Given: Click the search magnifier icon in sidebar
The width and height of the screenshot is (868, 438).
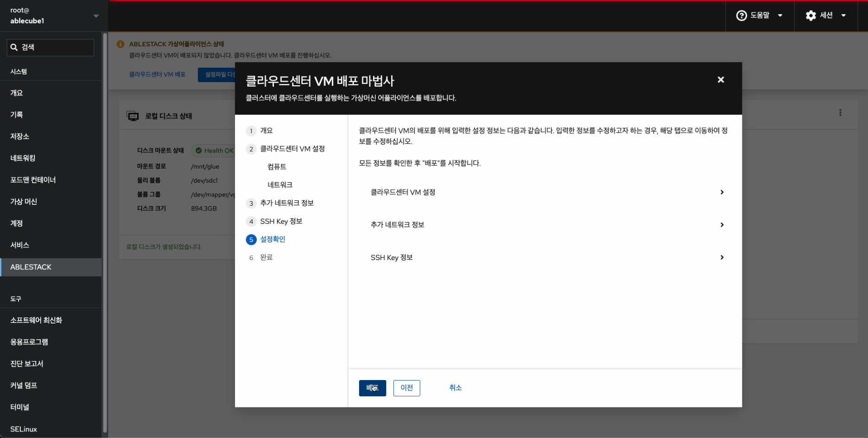Looking at the screenshot, I should click(14, 47).
